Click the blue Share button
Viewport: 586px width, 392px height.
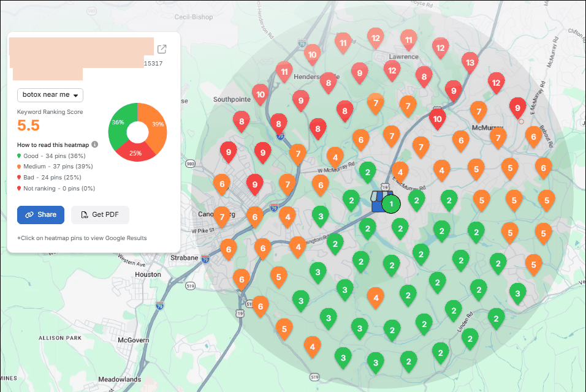tap(40, 214)
